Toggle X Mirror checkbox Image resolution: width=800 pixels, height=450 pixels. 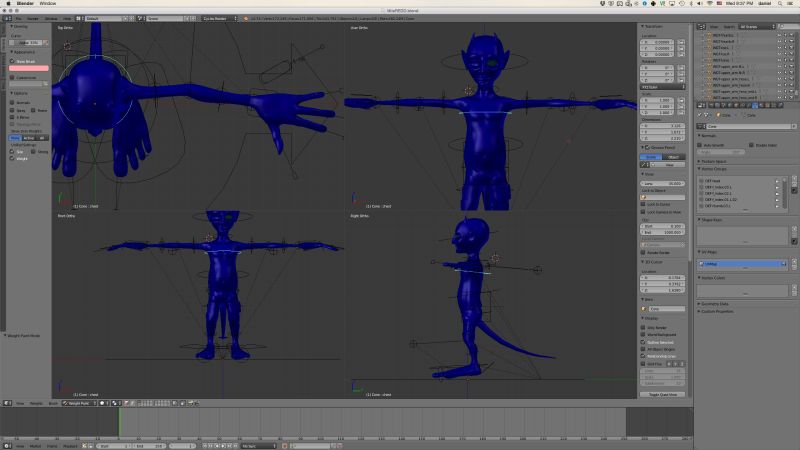[12, 117]
